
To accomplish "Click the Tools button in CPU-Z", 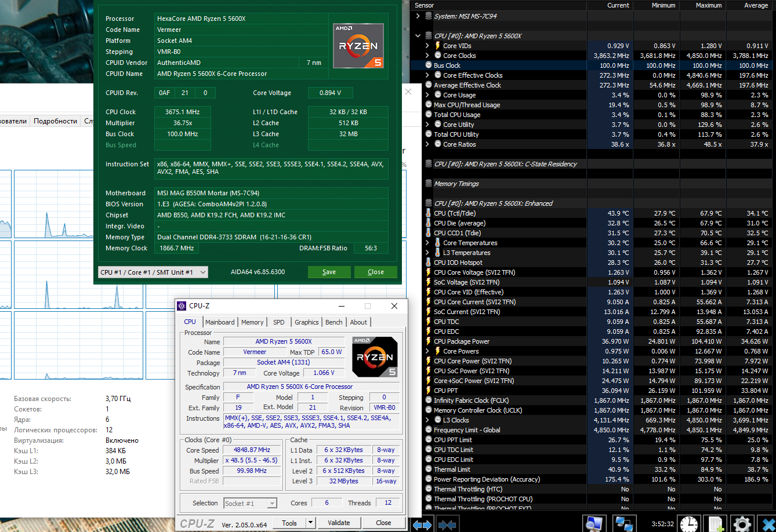I will [x=289, y=523].
